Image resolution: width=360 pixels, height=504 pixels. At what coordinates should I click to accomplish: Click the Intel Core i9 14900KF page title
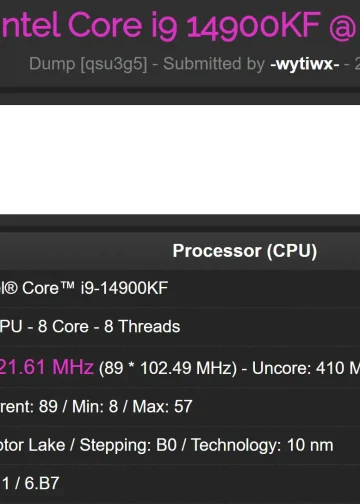click(179, 25)
